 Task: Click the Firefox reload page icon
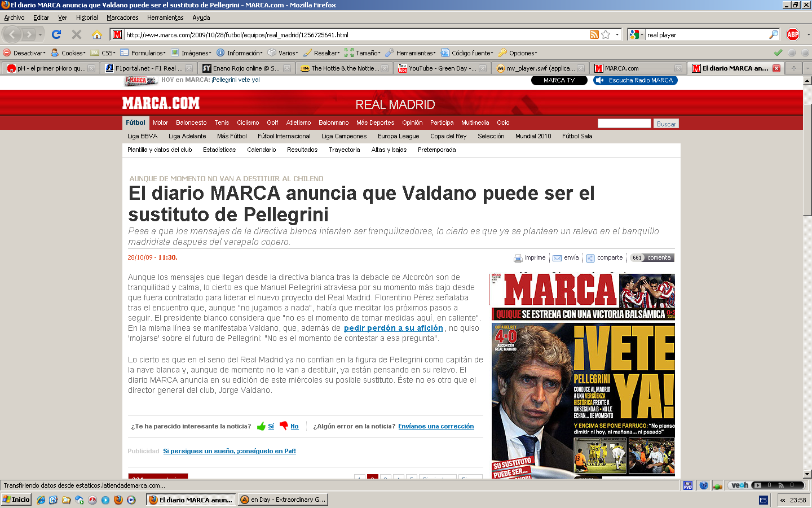click(x=56, y=34)
